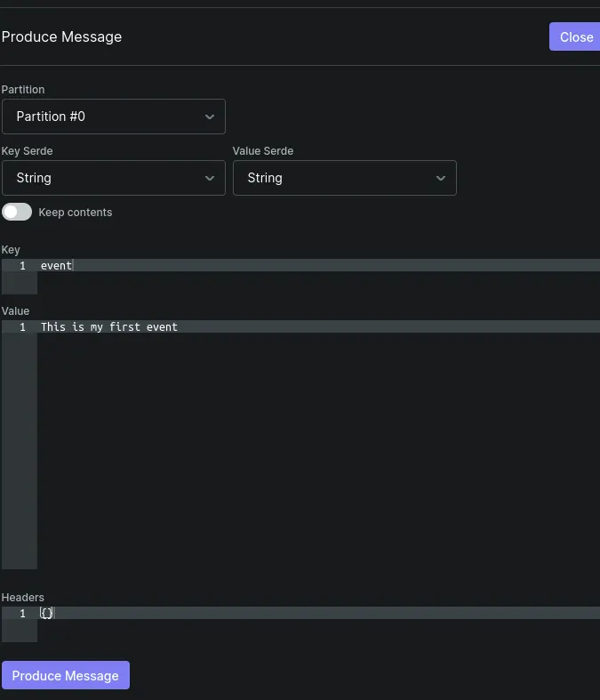Open the Value Serde dropdown
Image resolution: width=600 pixels, height=700 pixels.
pyautogui.click(x=345, y=178)
